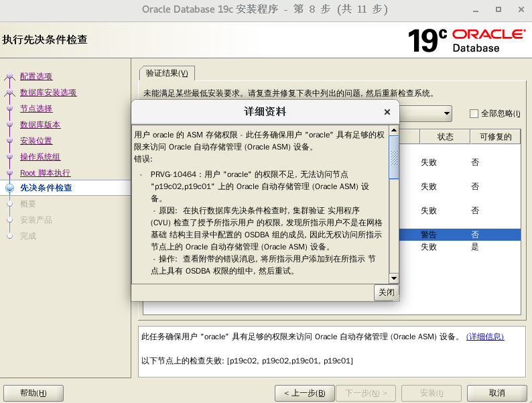Go to the 数据库安装选项 step
532x403 pixels.
click(x=48, y=93)
